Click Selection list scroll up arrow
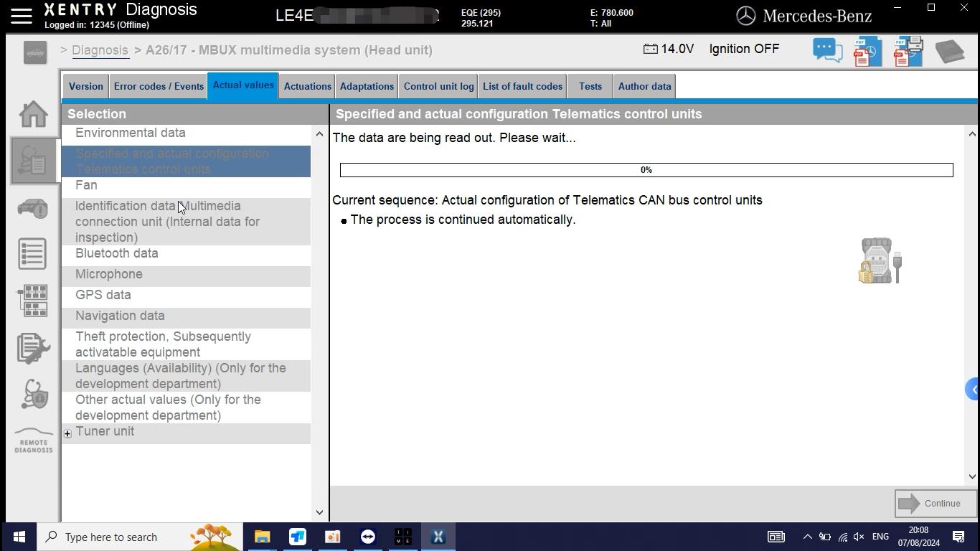This screenshot has height=551, width=980. pos(319,134)
